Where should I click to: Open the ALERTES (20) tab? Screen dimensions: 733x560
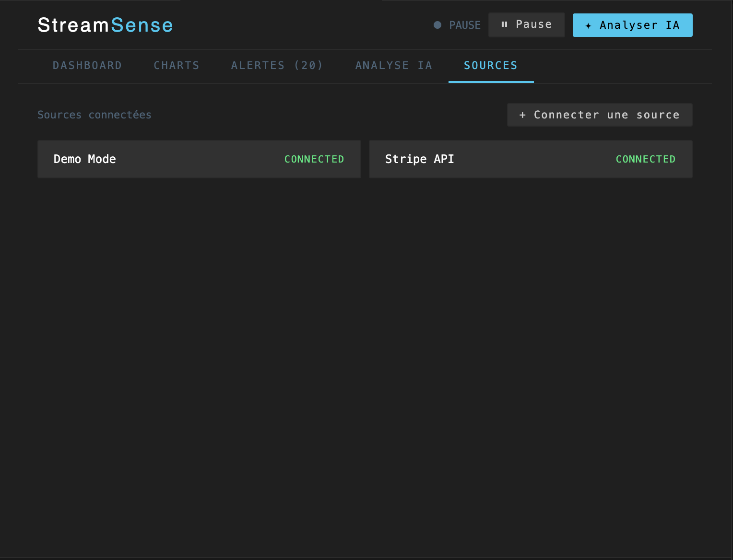pyautogui.click(x=277, y=65)
